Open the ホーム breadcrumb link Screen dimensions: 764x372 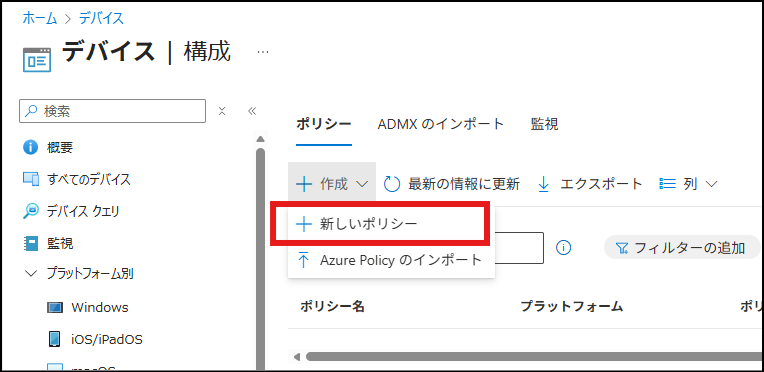(40, 19)
